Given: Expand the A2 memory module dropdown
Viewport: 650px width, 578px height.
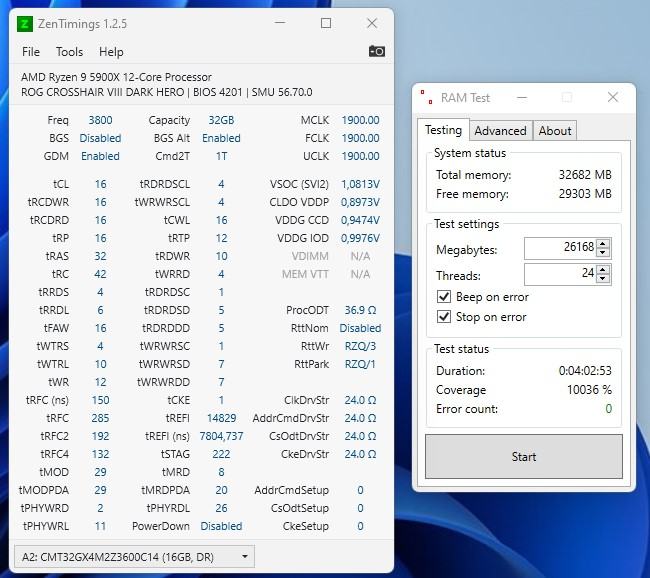Looking at the screenshot, I should pos(134,556).
